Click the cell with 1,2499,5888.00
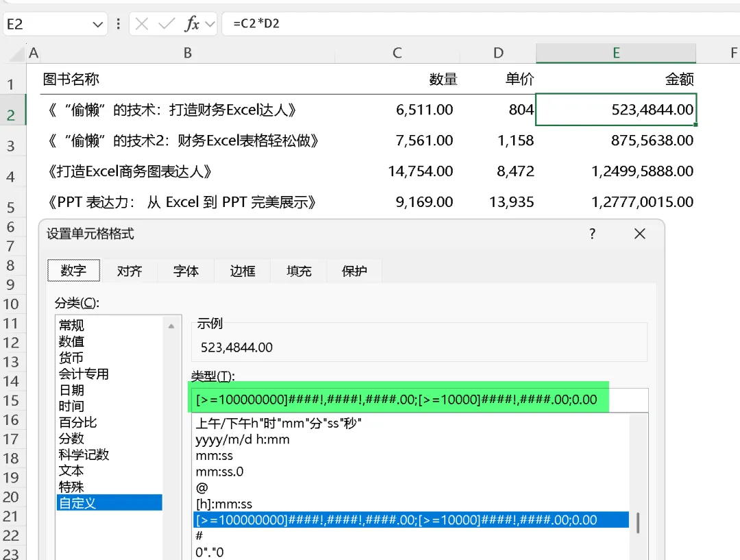Screen dimensions: 740x560 coord(617,171)
